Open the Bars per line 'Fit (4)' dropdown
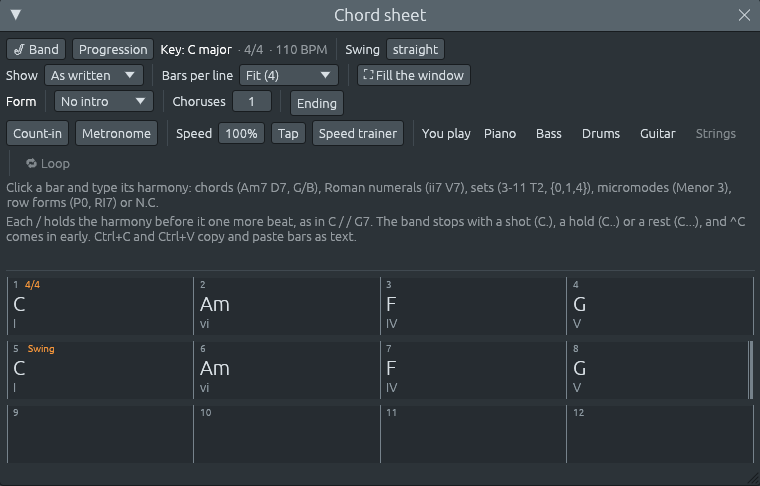Screen dimensions: 760x486 click(288, 76)
